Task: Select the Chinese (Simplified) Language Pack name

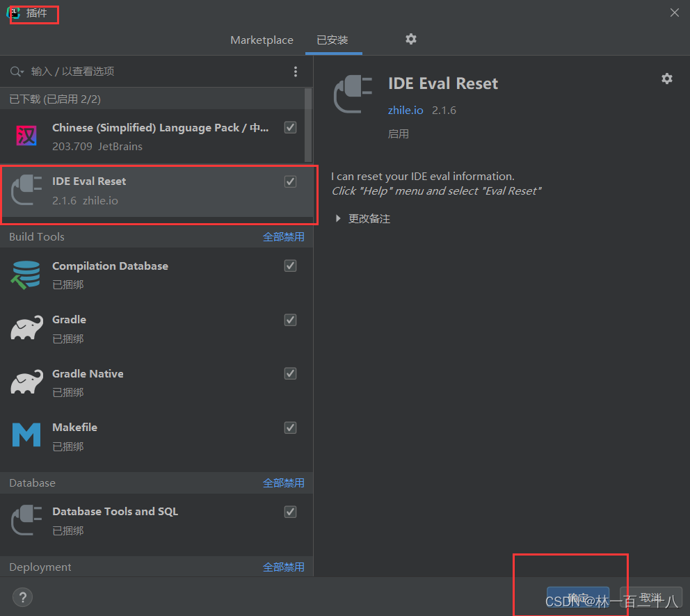Action: (x=160, y=128)
